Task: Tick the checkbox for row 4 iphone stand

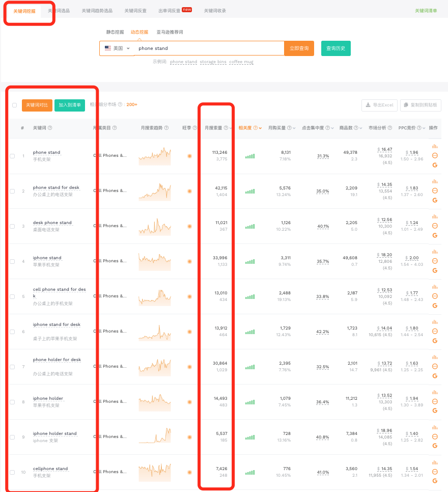Action: pyautogui.click(x=12, y=261)
